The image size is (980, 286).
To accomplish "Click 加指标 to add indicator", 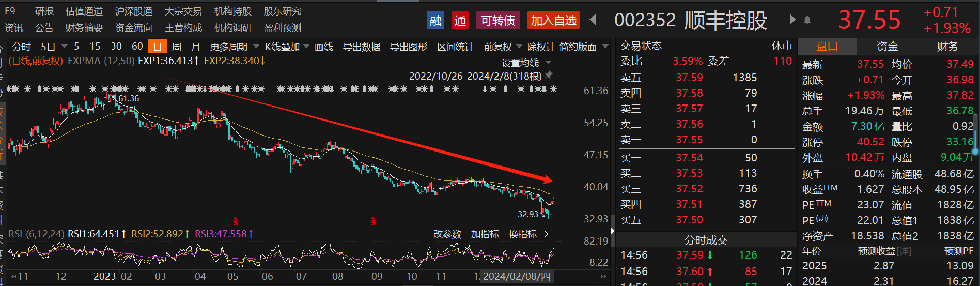I will click(485, 234).
